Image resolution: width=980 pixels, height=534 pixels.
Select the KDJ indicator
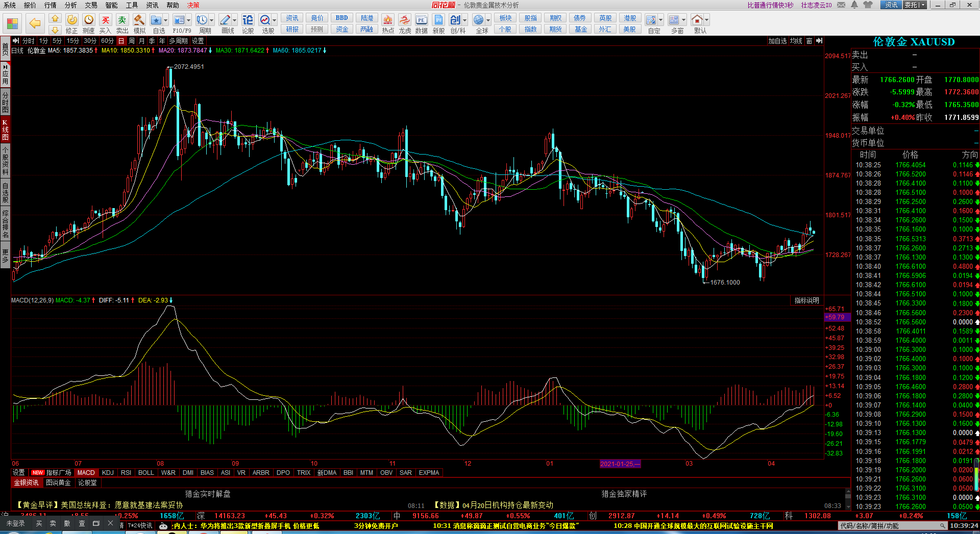(108, 473)
